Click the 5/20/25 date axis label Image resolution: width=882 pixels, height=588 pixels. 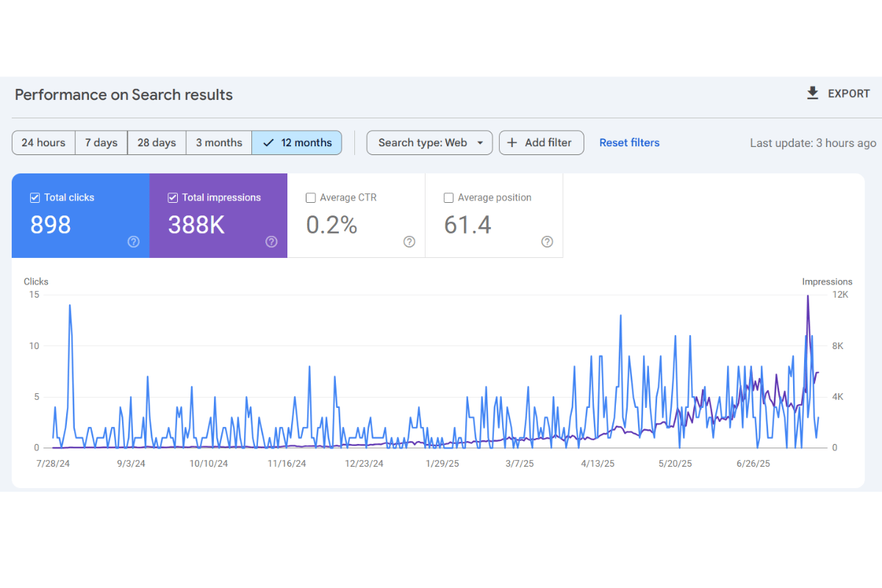[675, 464]
